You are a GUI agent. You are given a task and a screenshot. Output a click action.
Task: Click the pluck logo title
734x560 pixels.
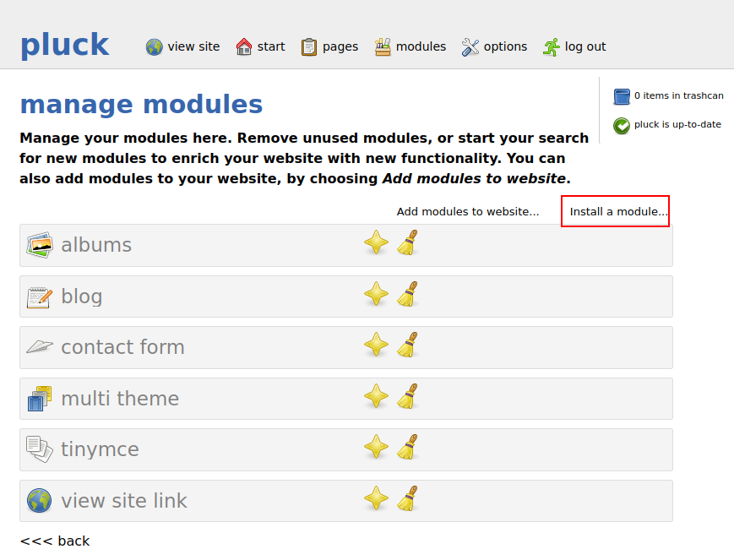click(x=65, y=45)
